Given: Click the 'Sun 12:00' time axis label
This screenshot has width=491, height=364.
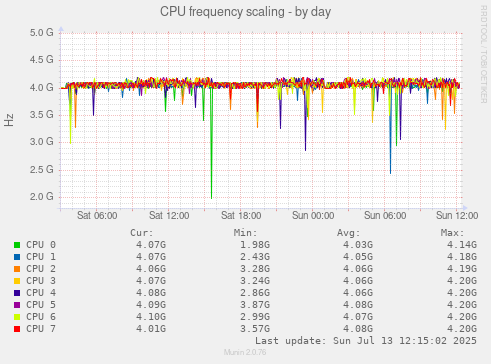Looking at the screenshot, I should (457, 216).
